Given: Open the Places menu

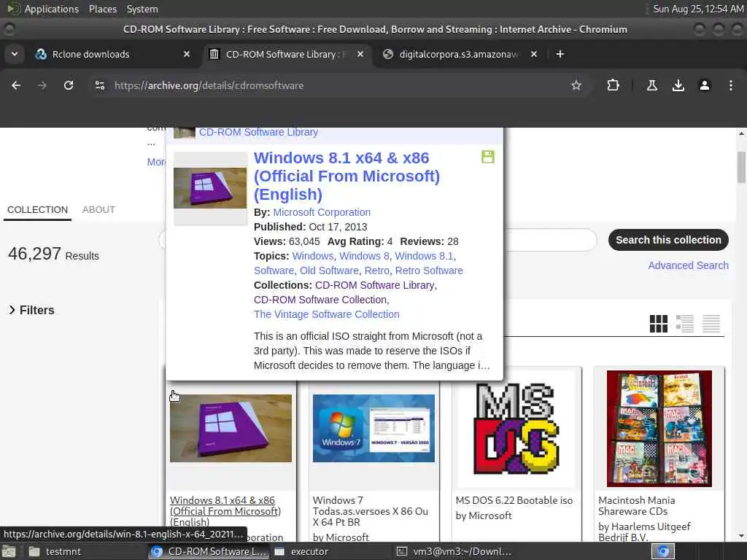Looking at the screenshot, I should pos(102,9).
